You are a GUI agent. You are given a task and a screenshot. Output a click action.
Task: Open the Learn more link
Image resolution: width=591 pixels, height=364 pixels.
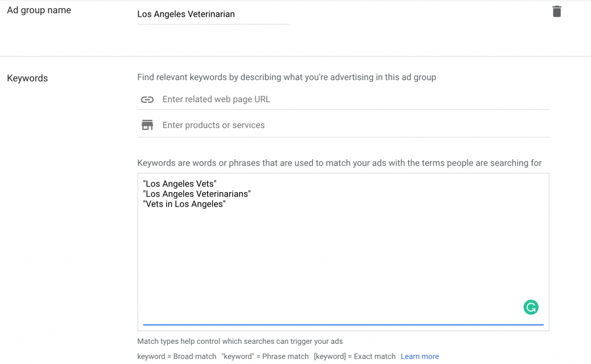pyautogui.click(x=420, y=357)
